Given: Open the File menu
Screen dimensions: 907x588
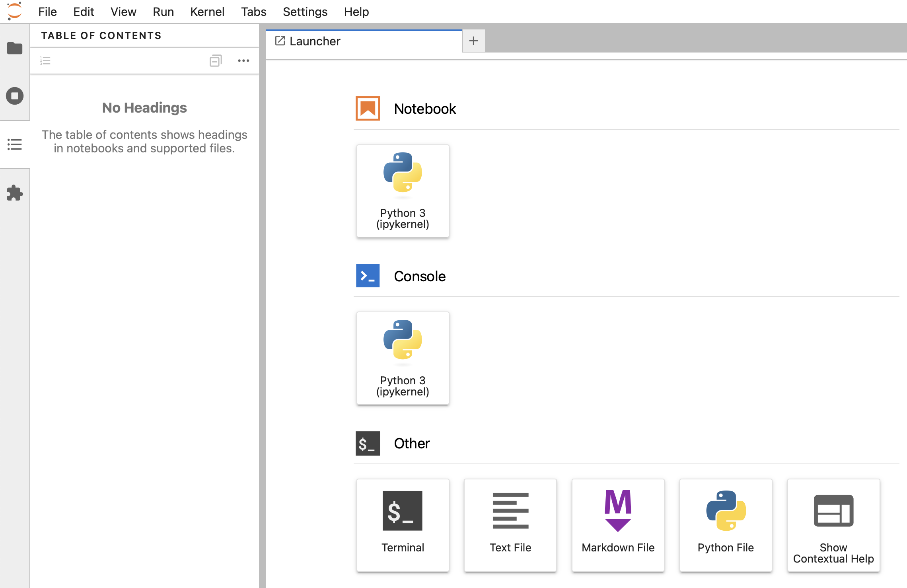Looking at the screenshot, I should [47, 12].
